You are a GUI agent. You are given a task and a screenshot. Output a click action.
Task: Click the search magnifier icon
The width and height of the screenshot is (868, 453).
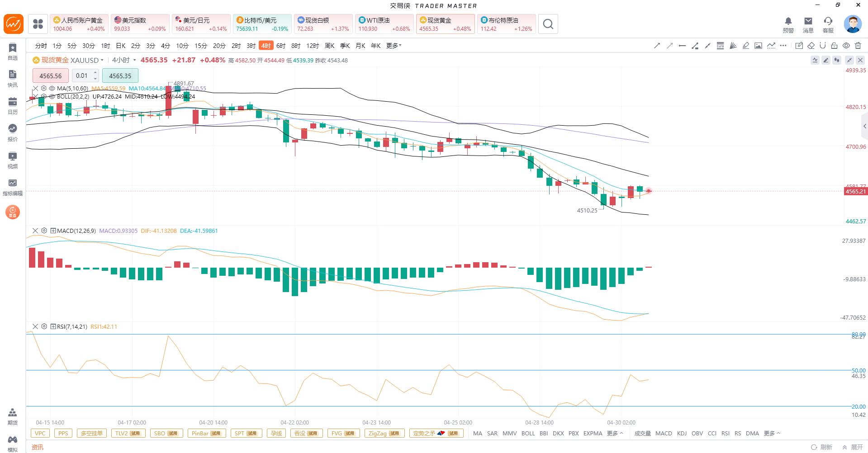[x=548, y=24]
